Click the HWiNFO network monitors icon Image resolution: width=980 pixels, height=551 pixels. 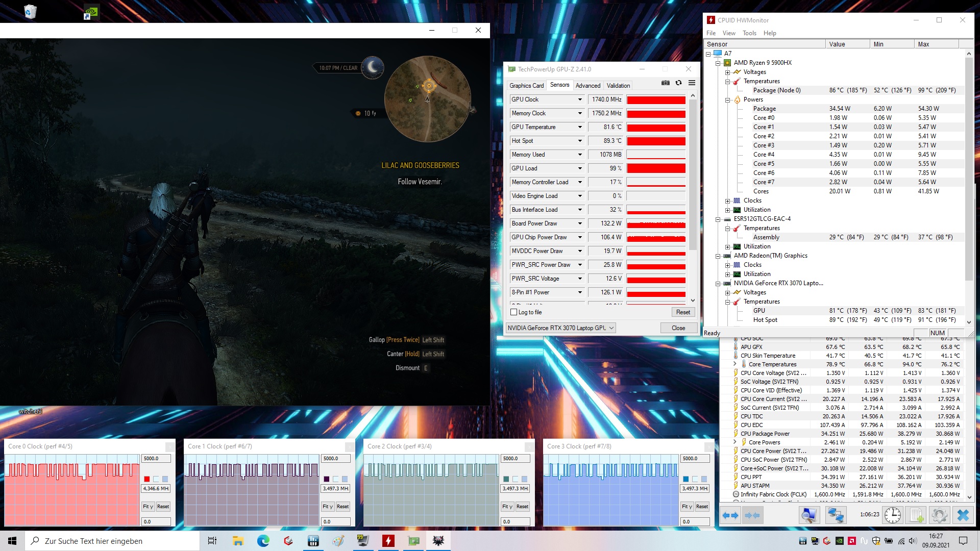[836, 515]
